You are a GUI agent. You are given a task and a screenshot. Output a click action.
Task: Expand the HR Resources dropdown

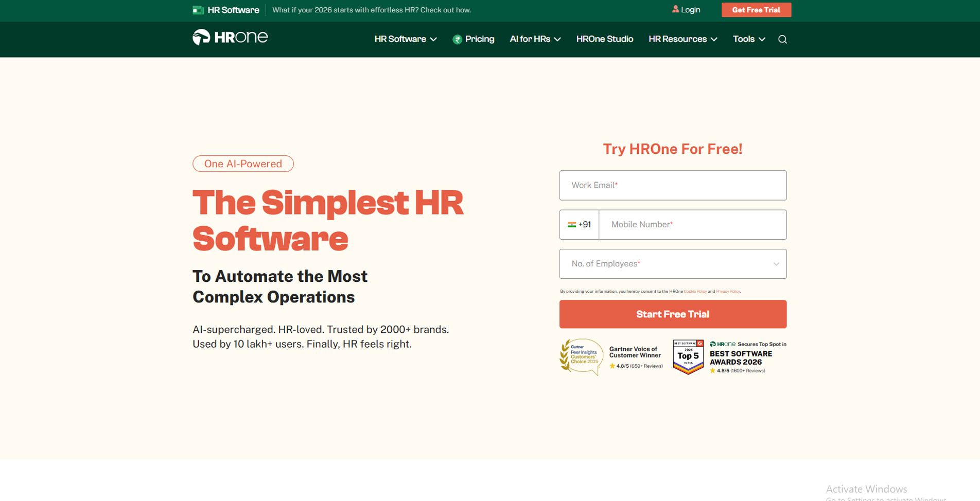click(682, 39)
